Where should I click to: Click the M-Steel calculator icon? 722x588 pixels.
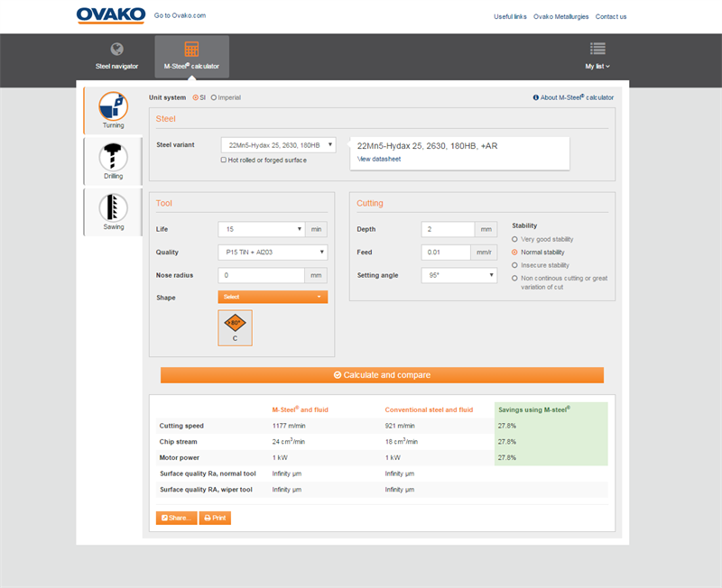191,50
